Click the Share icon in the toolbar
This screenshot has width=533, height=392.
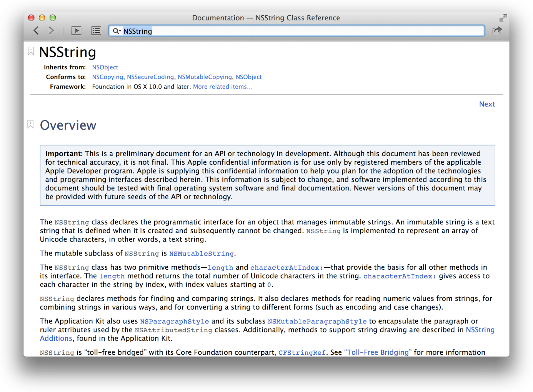point(497,30)
